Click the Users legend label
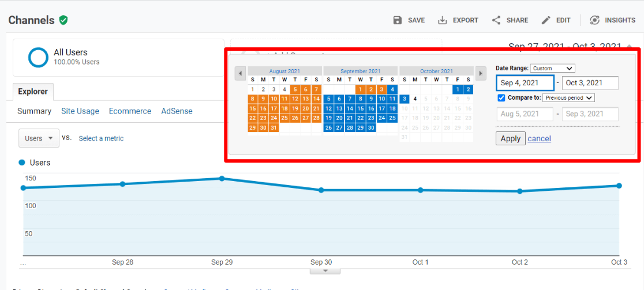The image size is (644, 290). click(40, 163)
